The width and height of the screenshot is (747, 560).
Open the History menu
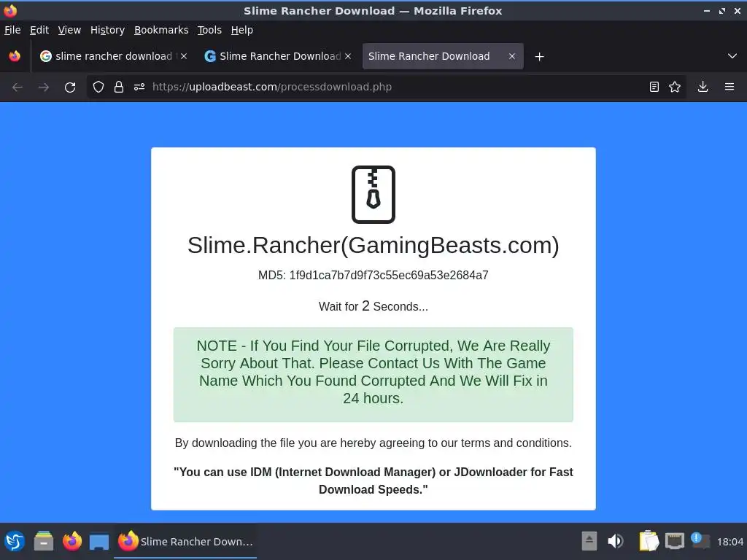point(107,30)
